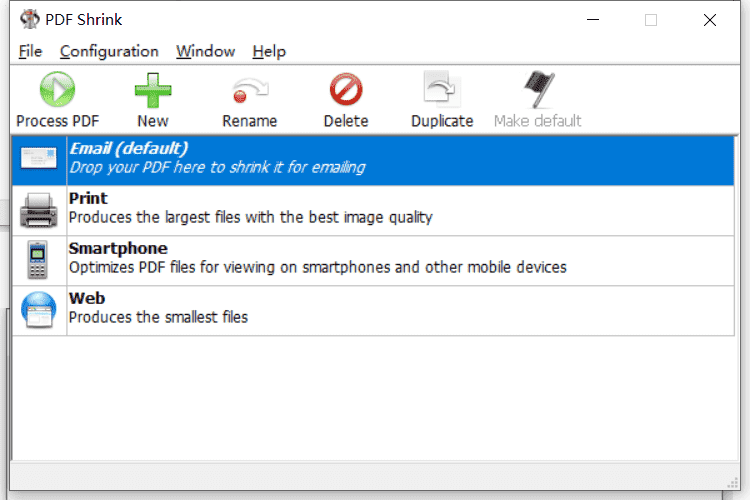Click the Duplicate page icon
The image size is (750, 500).
tap(442, 89)
